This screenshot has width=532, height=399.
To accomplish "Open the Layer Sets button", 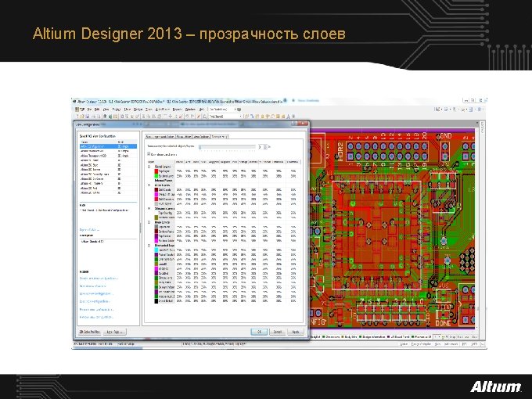I will [x=115, y=332].
